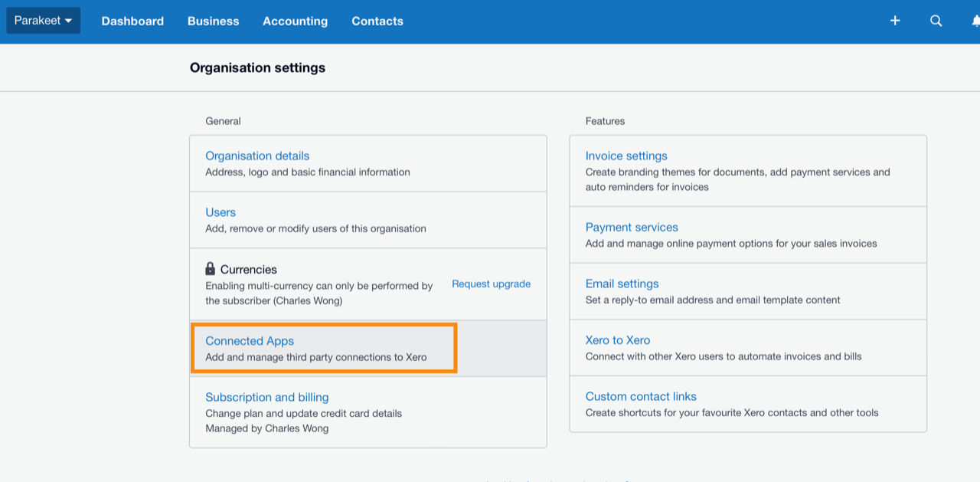The width and height of the screenshot is (980, 482).
Task: Open Email settings
Action: point(622,284)
